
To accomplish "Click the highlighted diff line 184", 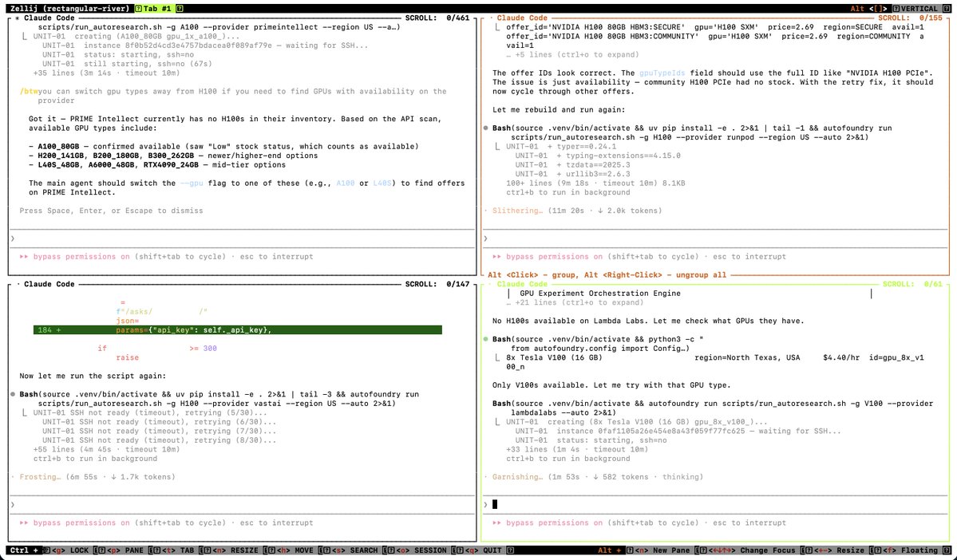I will [x=237, y=330].
